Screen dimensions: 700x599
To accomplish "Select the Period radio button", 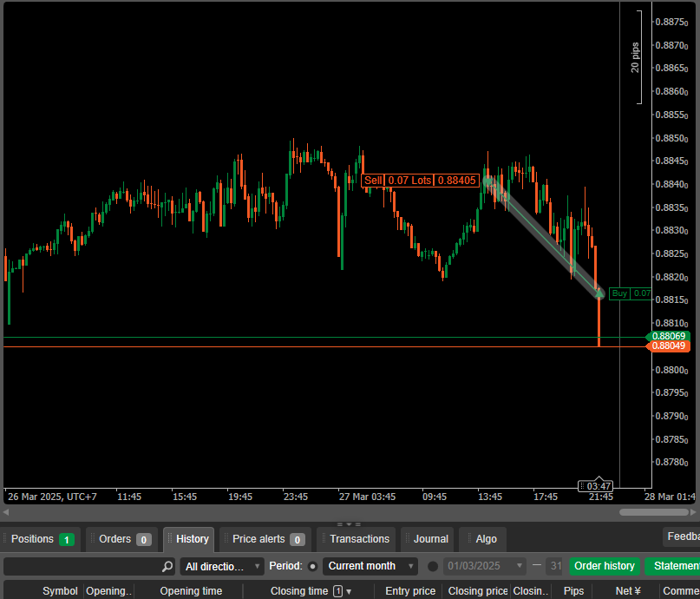I will click(x=313, y=566).
